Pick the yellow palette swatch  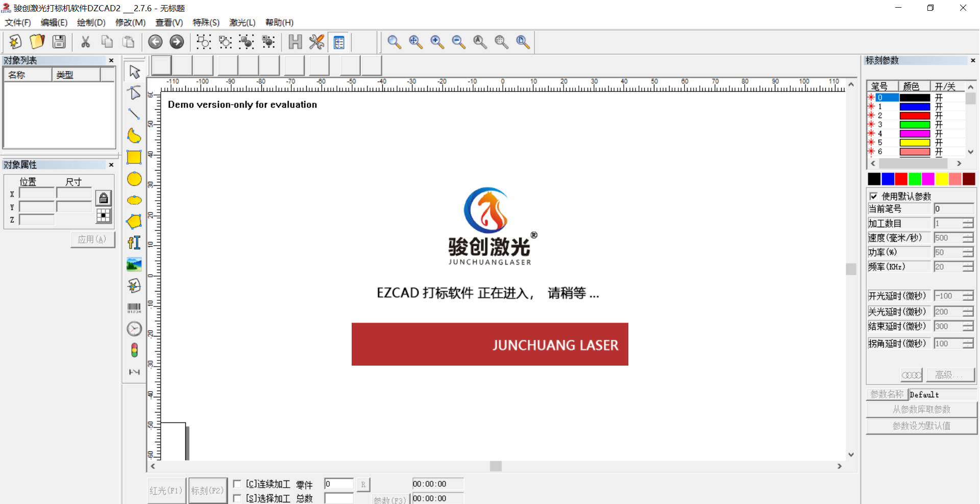[942, 179]
